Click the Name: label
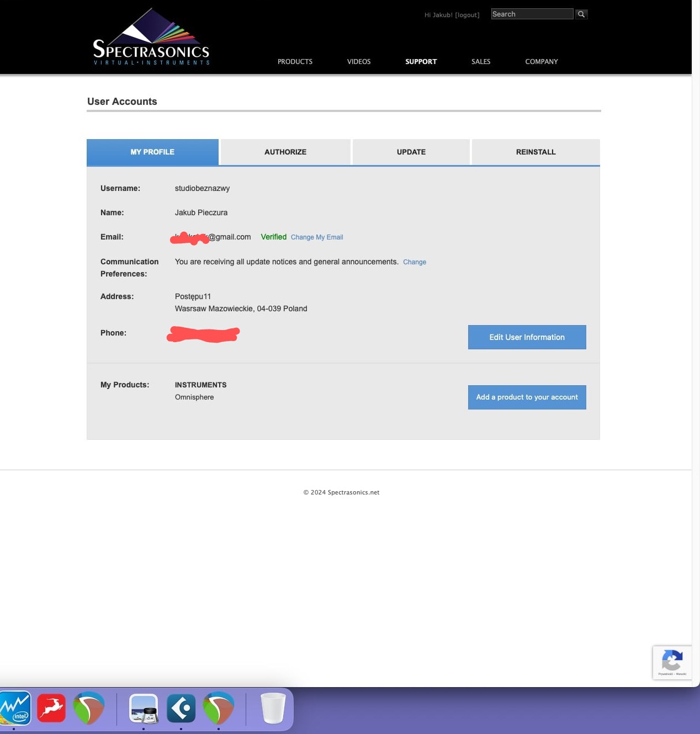This screenshot has width=700, height=734. (112, 212)
